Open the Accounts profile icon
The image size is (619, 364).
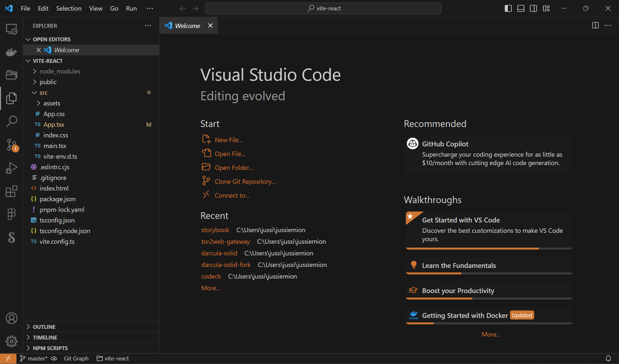pyautogui.click(x=12, y=318)
